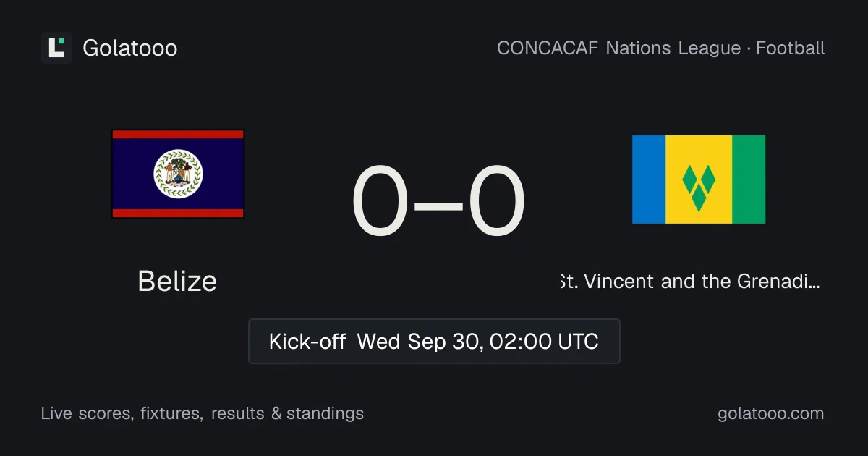Select the Belize flag image

tap(178, 174)
